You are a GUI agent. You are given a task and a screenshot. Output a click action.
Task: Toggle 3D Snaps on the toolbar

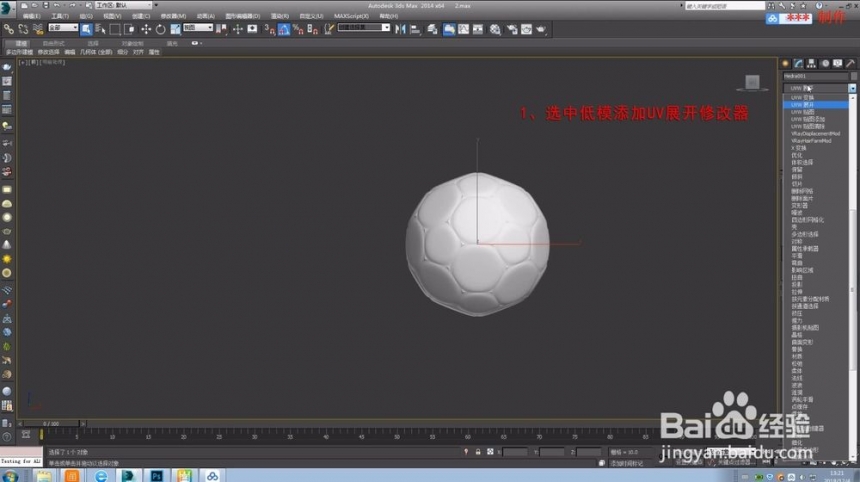point(269,29)
